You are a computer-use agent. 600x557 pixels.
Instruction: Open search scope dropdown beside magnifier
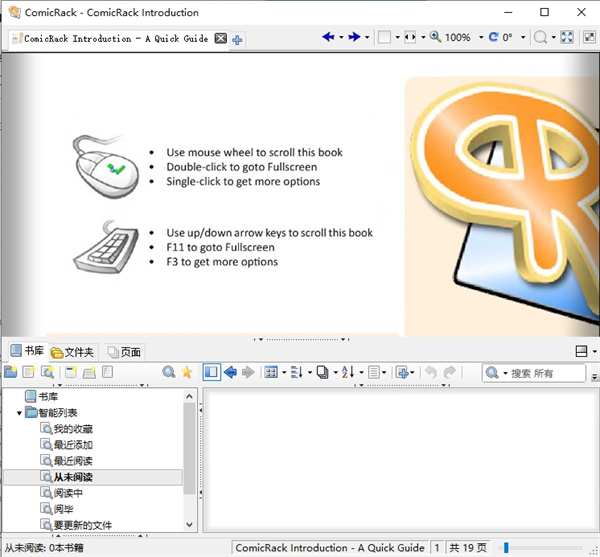click(505, 373)
